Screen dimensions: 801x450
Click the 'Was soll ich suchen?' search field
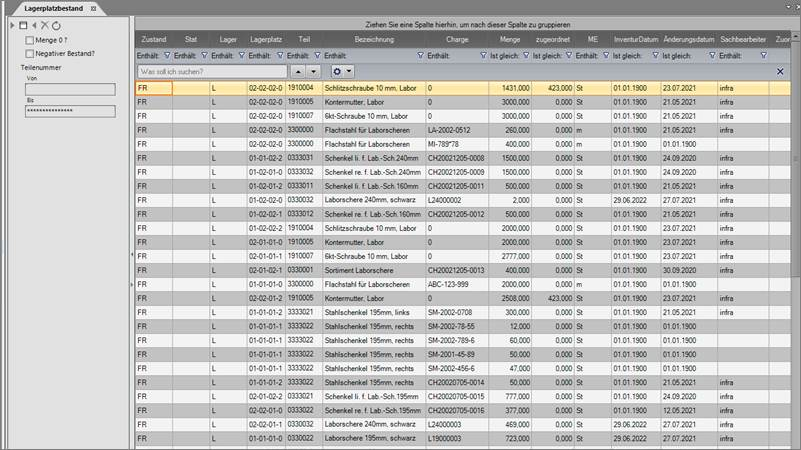[x=211, y=72]
